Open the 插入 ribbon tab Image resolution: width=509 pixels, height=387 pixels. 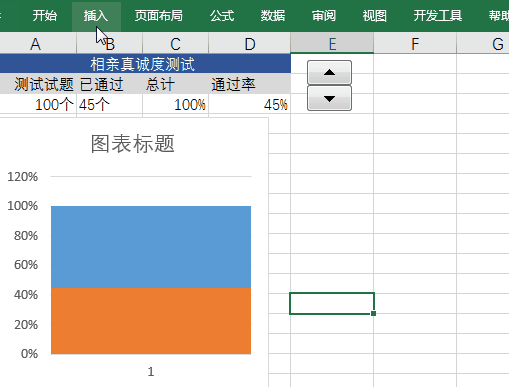96,16
